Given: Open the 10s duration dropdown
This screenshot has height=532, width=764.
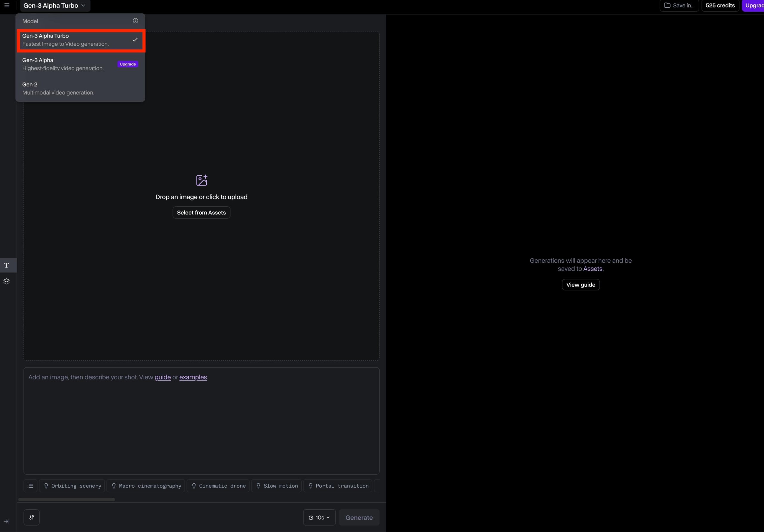Looking at the screenshot, I should [x=319, y=517].
